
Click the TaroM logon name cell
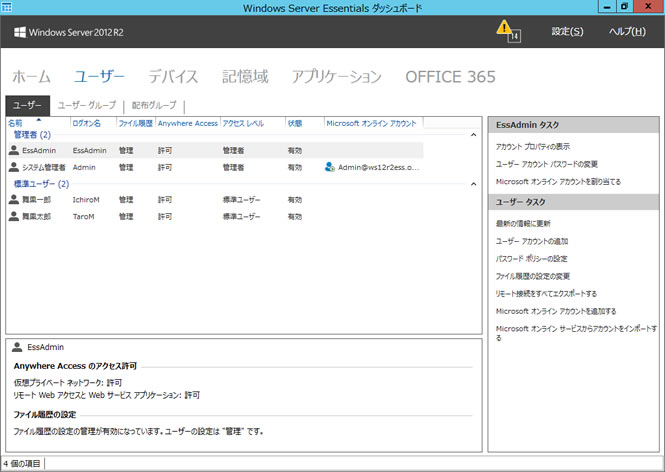point(84,217)
